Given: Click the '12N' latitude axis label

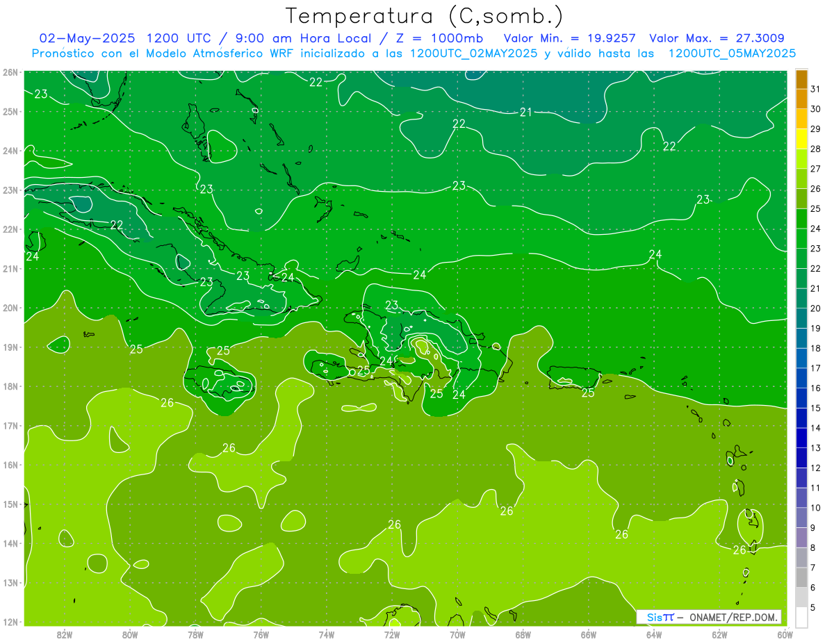Looking at the screenshot, I should coord(10,622).
